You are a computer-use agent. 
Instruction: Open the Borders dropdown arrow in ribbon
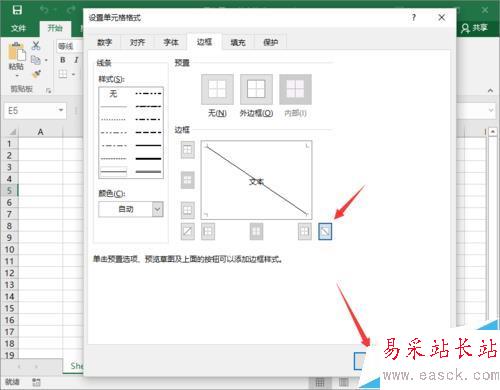(73, 74)
